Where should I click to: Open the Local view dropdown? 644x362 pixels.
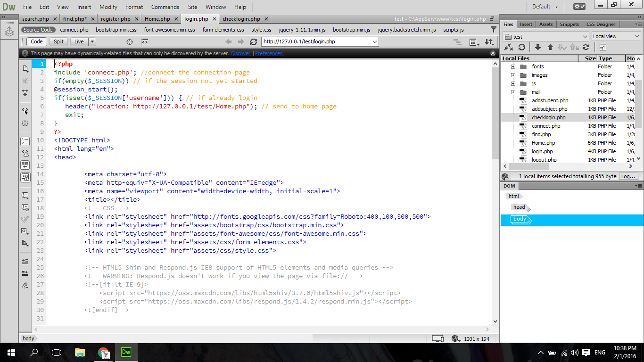click(616, 36)
